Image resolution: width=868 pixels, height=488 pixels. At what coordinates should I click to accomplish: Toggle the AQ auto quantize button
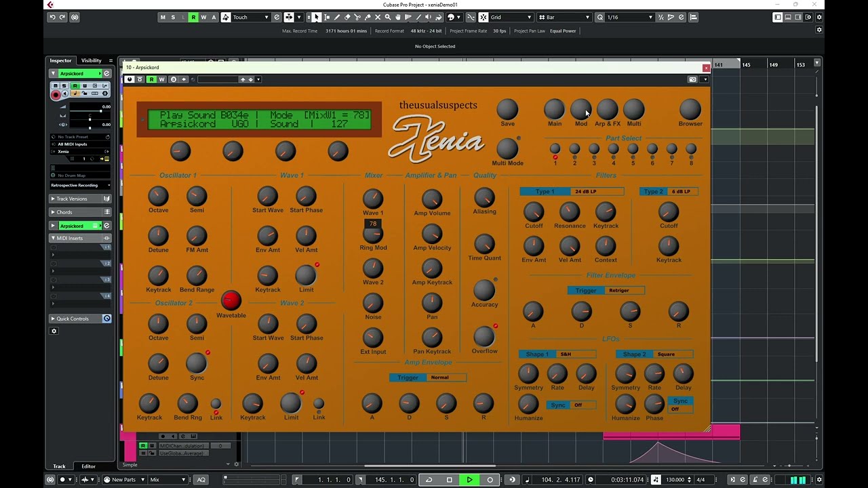click(x=201, y=480)
